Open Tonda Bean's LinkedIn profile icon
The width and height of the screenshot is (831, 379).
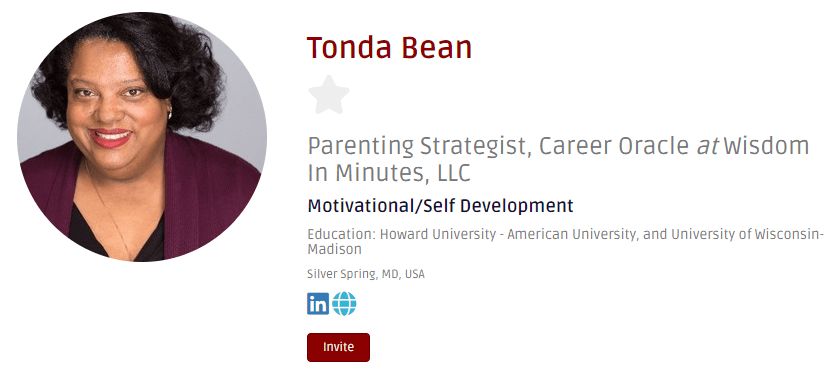click(x=318, y=304)
